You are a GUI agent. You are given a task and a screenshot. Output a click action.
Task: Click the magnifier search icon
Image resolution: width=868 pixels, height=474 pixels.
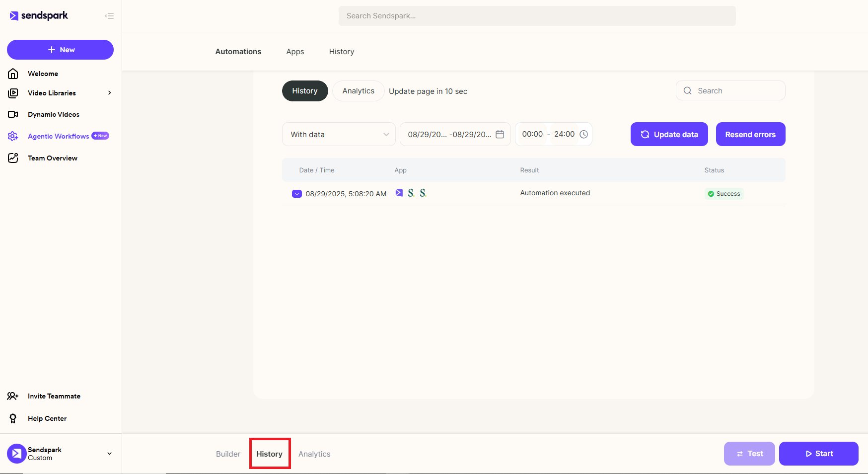click(x=688, y=90)
